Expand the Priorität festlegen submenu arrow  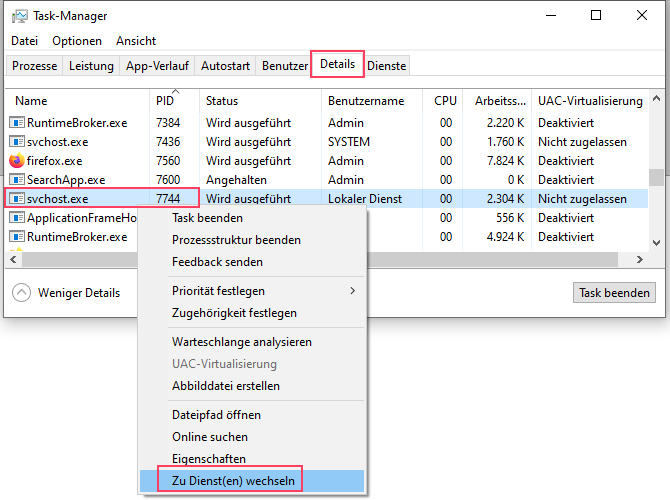[x=353, y=291]
